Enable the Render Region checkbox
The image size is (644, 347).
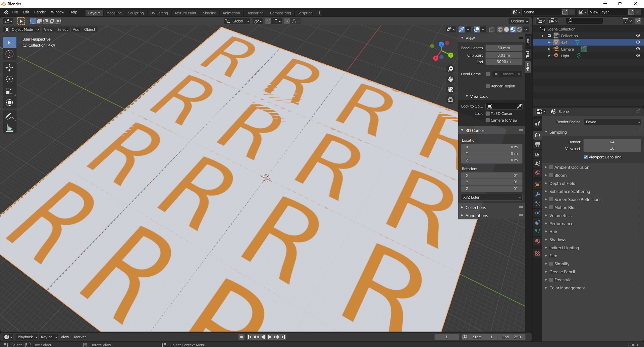(x=488, y=86)
